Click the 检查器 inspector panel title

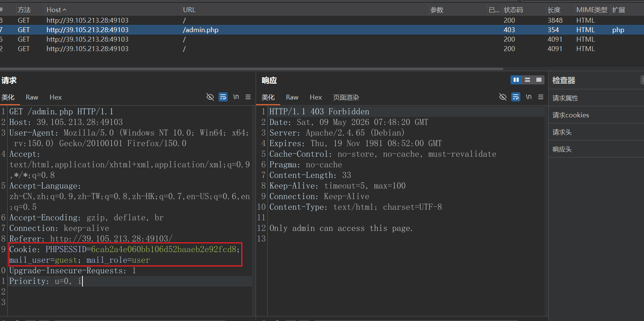pos(563,80)
